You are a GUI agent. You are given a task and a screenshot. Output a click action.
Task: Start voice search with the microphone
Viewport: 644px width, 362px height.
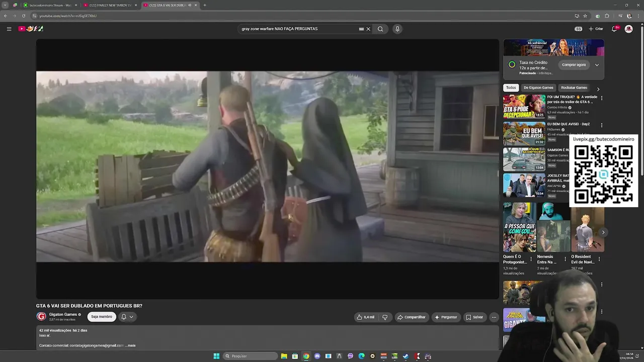pos(397,29)
